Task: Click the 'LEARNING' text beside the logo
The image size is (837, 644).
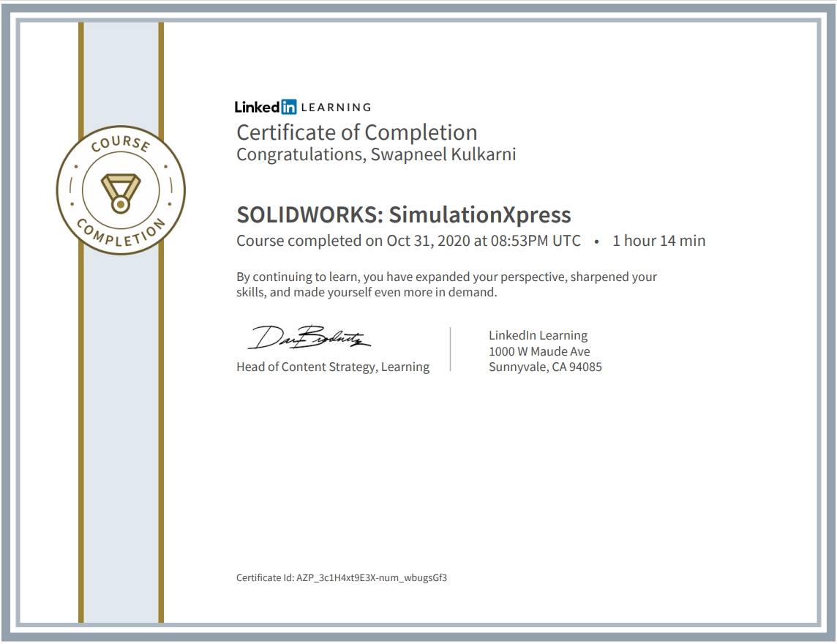Action: click(336, 108)
